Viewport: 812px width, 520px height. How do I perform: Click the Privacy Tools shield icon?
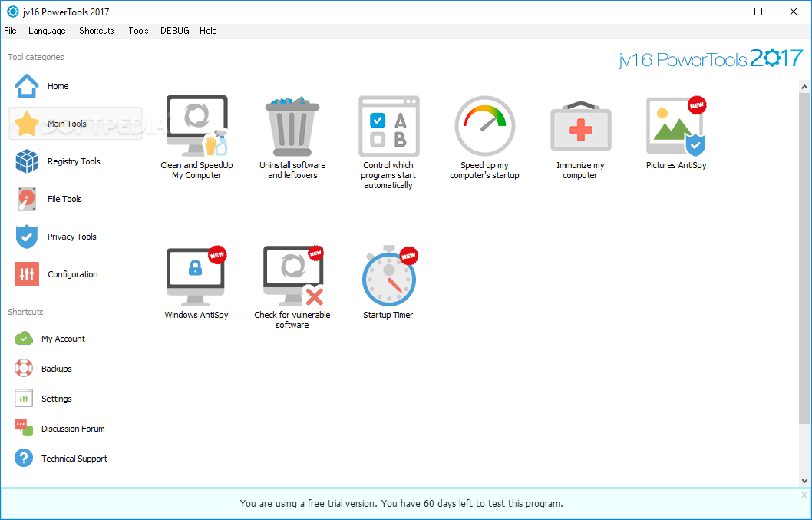(x=26, y=237)
